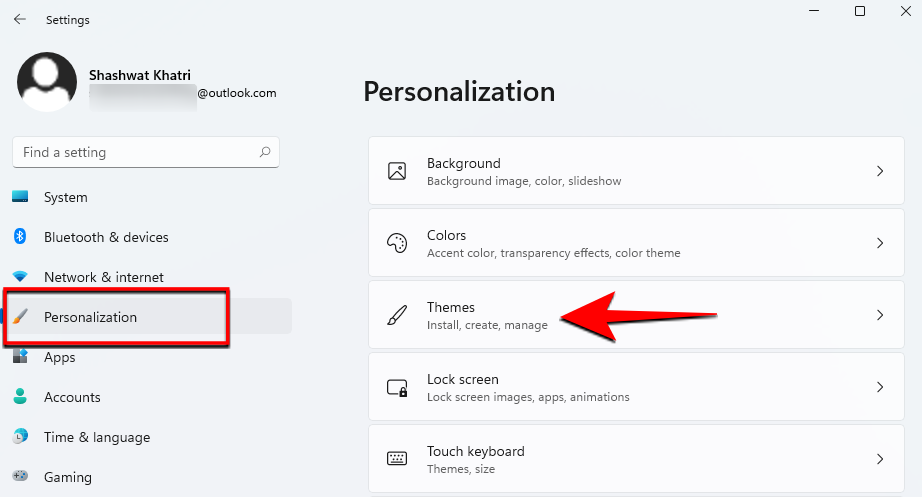Go to Accounts settings
922x497 pixels.
[72, 397]
